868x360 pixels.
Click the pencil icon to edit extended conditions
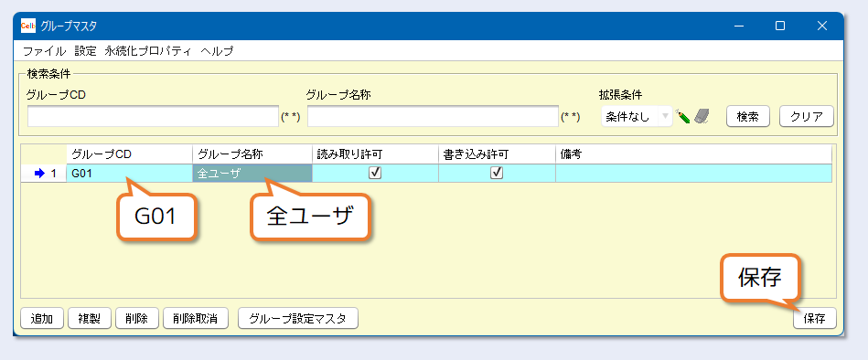pyautogui.click(x=683, y=117)
